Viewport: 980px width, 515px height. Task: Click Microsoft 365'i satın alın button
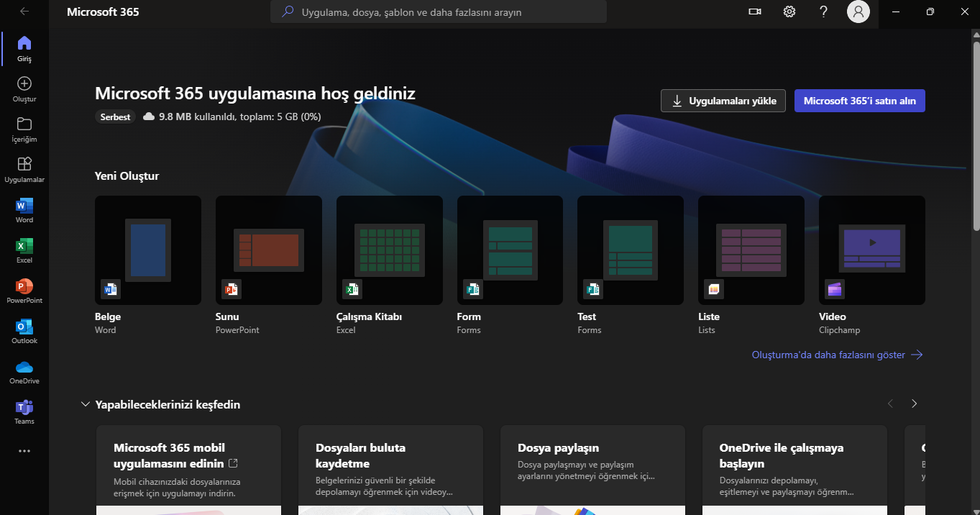[x=859, y=101]
